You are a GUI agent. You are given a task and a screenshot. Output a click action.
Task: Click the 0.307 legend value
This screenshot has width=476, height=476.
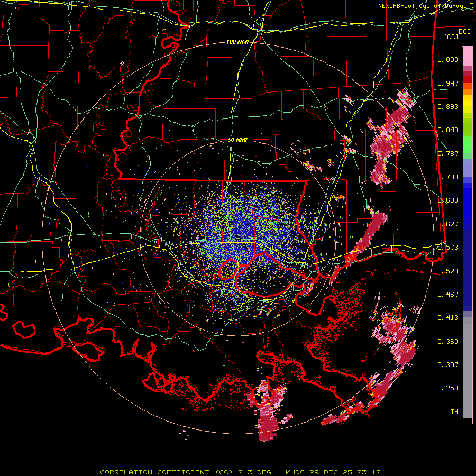coord(448,365)
